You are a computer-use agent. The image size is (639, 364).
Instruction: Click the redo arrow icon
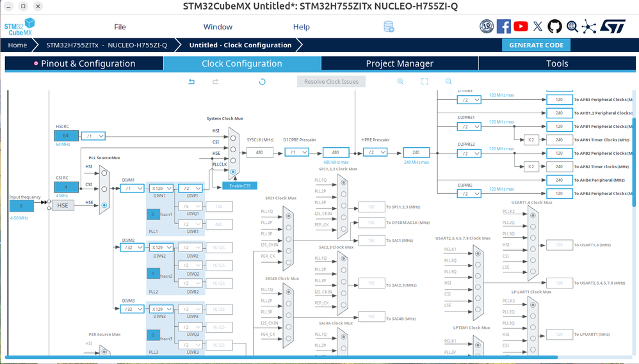click(x=216, y=81)
